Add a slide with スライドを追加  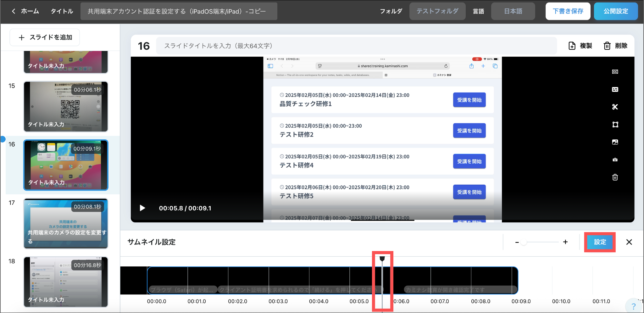(45, 37)
